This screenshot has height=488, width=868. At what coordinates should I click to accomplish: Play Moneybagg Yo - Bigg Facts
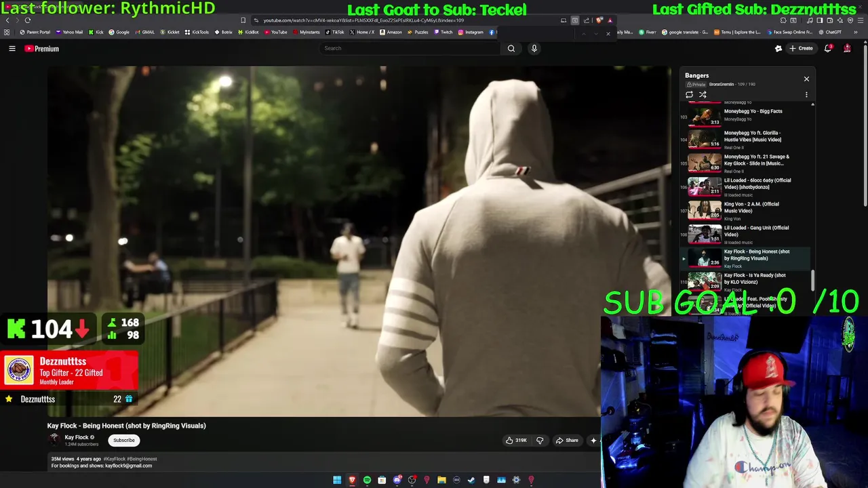pyautogui.click(x=745, y=115)
